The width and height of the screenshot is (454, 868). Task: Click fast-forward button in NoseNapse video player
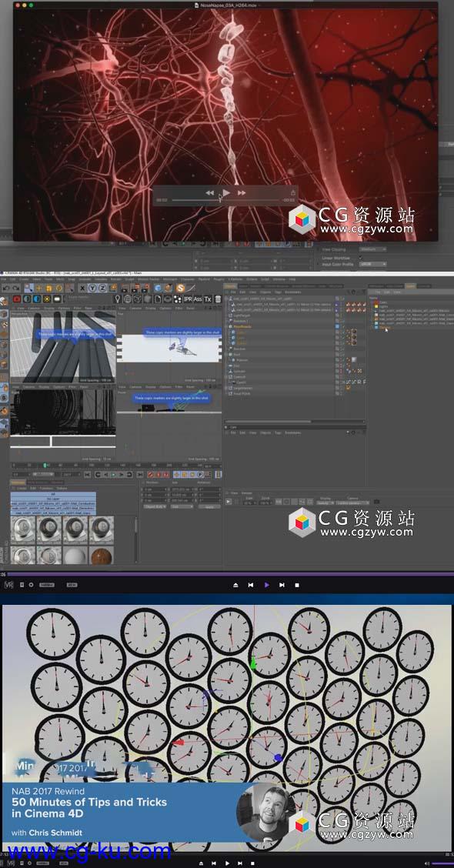[x=242, y=192]
